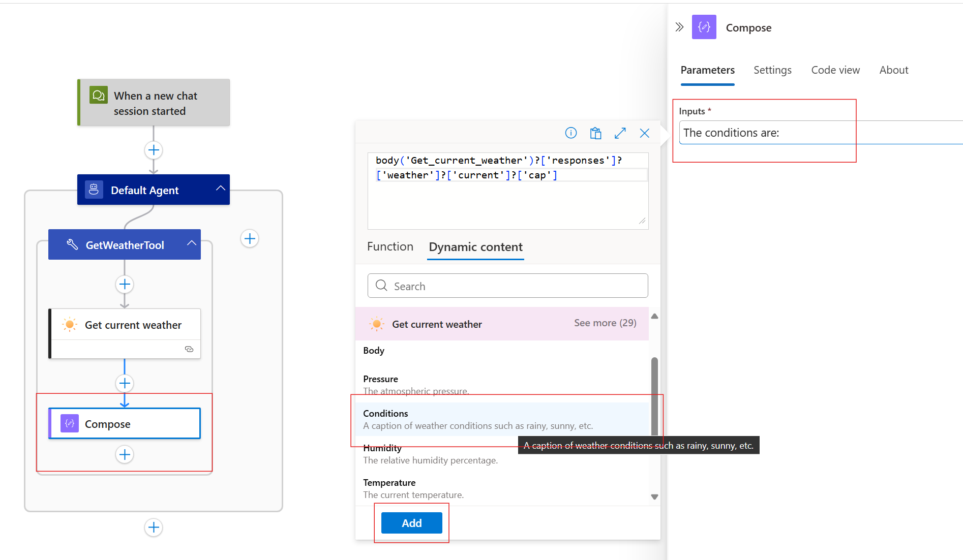Switch to the Function tab
The width and height of the screenshot is (963, 560).
coord(389,246)
